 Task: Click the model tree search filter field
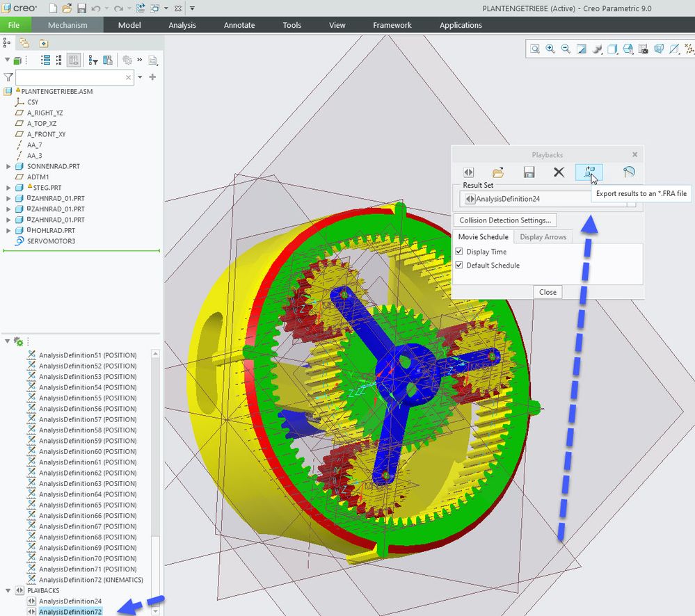pyautogui.click(x=70, y=78)
